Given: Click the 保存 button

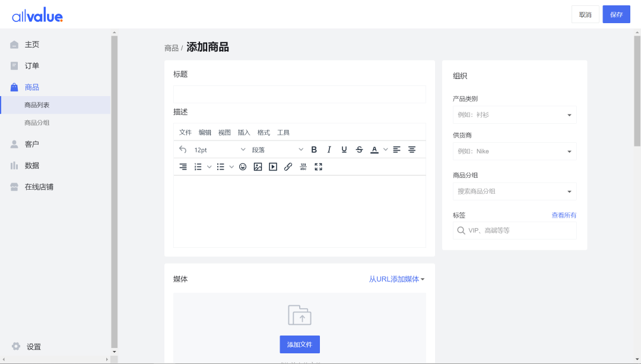Looking at the screenshot, I should [617, 14].
